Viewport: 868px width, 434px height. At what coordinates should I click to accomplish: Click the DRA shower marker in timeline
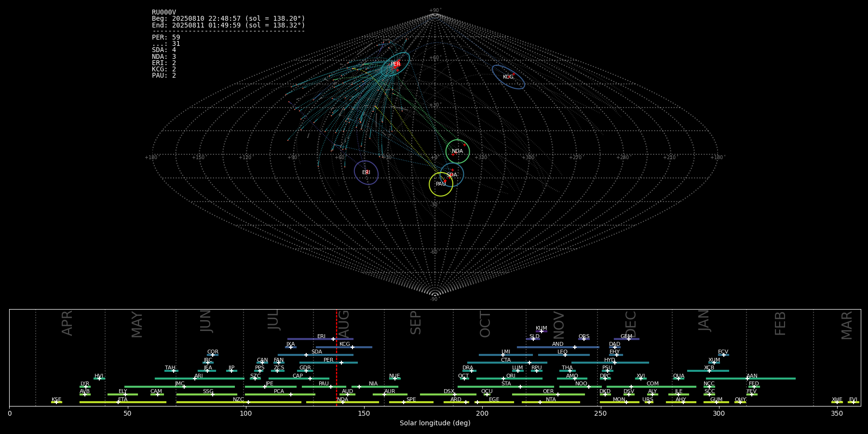coord(471,371)
